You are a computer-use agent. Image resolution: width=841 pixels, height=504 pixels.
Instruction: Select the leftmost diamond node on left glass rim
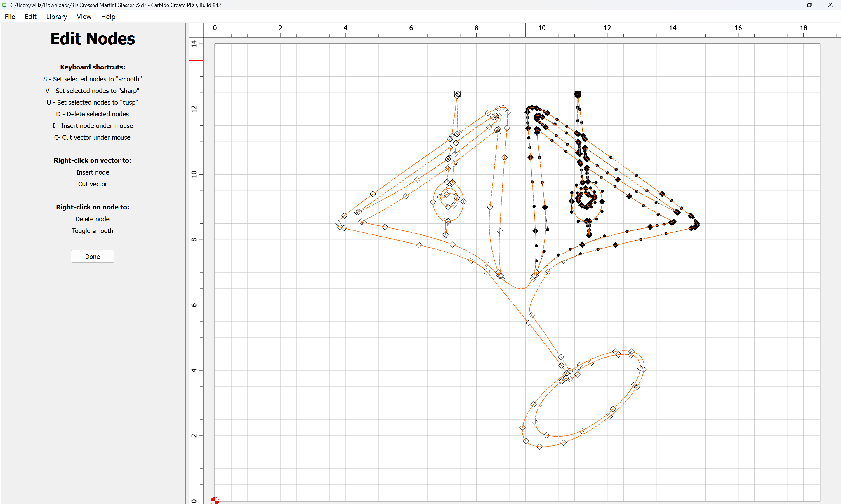coord(338,223)
